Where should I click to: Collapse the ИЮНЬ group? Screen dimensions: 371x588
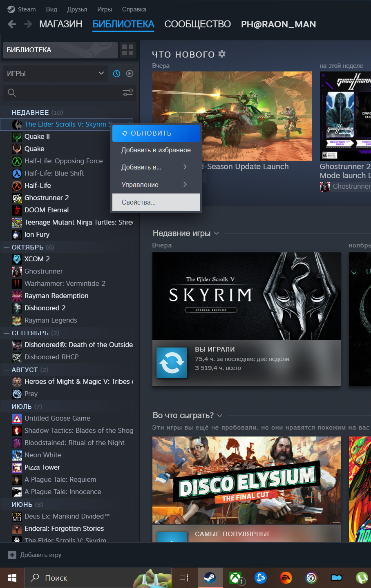[x=7, y=504]
